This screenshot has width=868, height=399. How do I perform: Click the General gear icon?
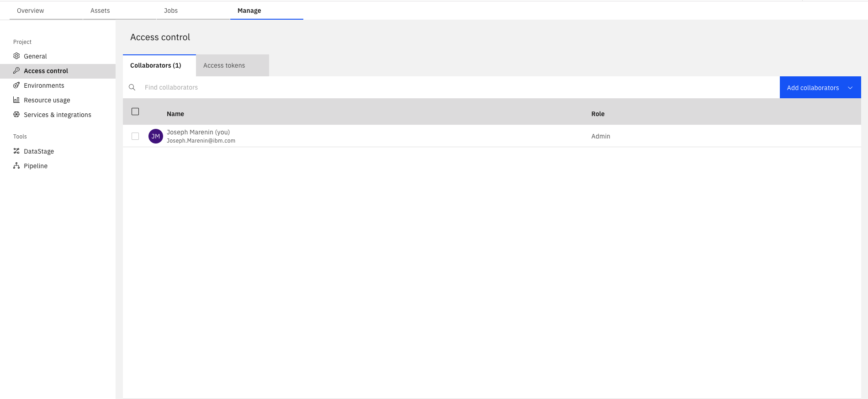coord(16,56)
